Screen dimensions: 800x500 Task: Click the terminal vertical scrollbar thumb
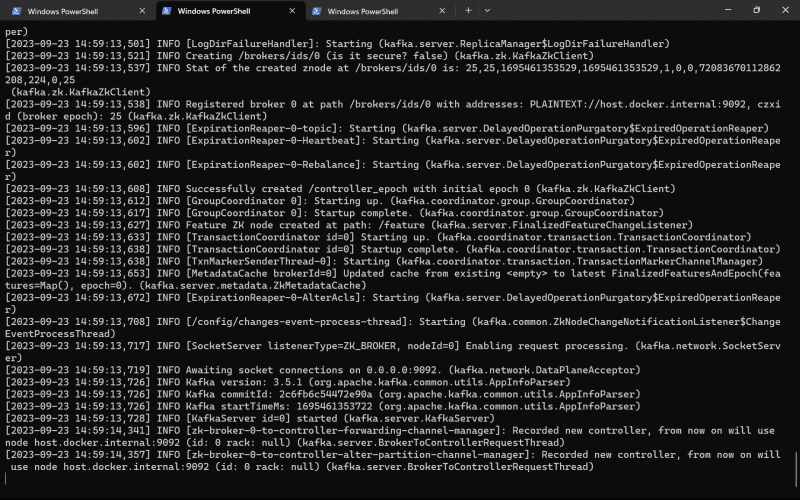[x=796, y=471]
